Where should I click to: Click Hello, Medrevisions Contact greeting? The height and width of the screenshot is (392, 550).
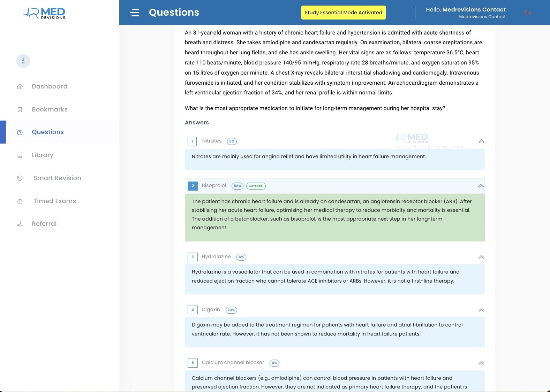(466, 9)
